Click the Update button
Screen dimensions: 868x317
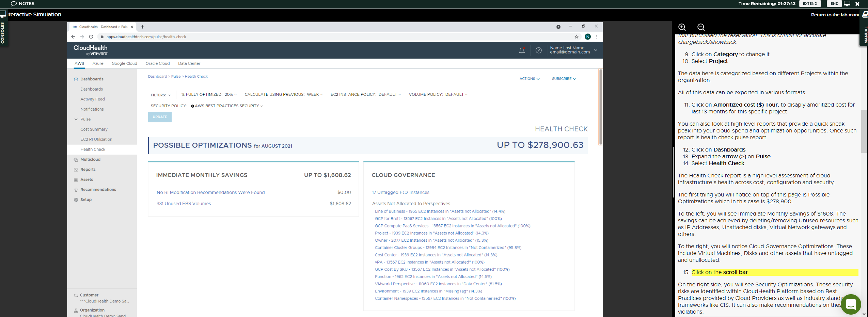tap(160, 117)
